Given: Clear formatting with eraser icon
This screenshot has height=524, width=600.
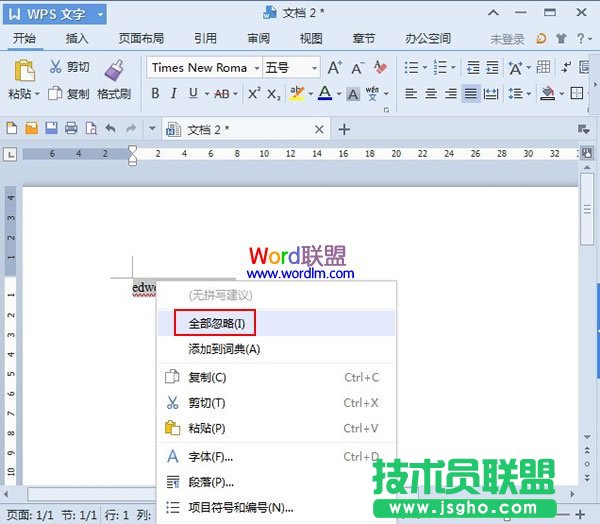Looking at the screenshot, I should coord(380,68).
